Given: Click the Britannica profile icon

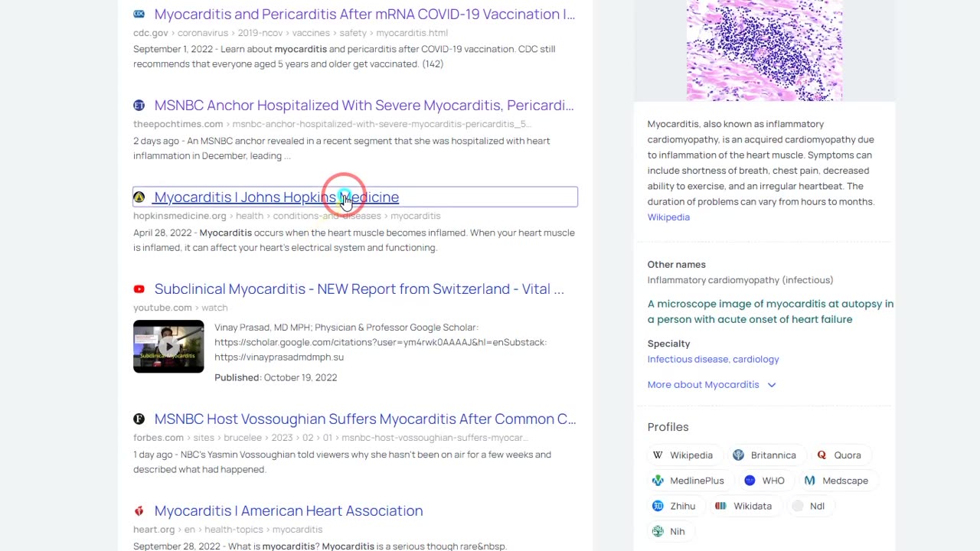Looking at the screenshot, I should point(738,455).
